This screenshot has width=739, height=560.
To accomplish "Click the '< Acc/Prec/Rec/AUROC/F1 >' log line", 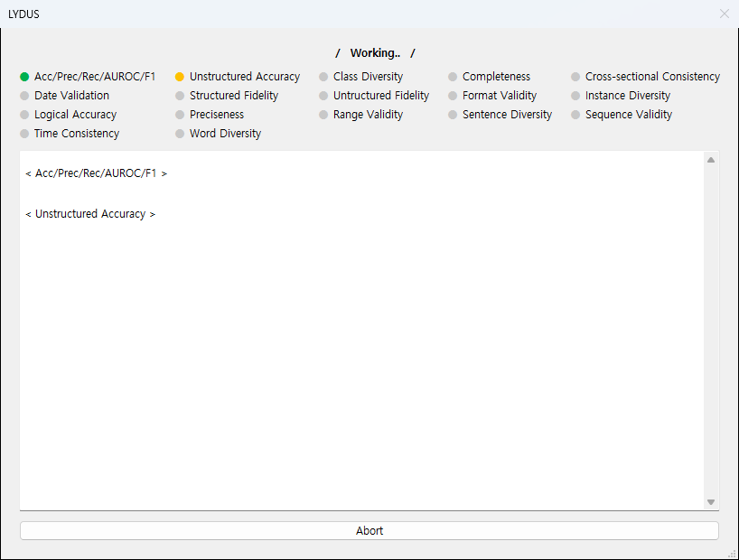I will pos(96,173).
